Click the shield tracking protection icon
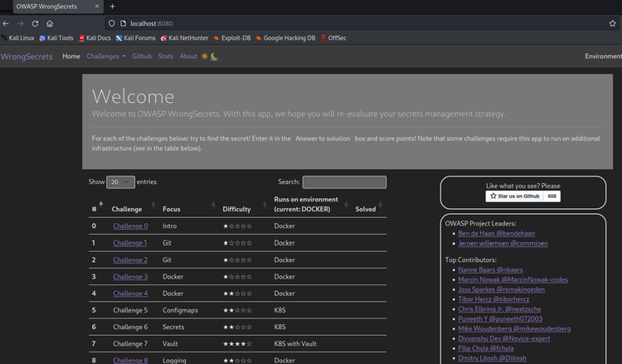This screenshot has height=364, width=622. (112, 23)
